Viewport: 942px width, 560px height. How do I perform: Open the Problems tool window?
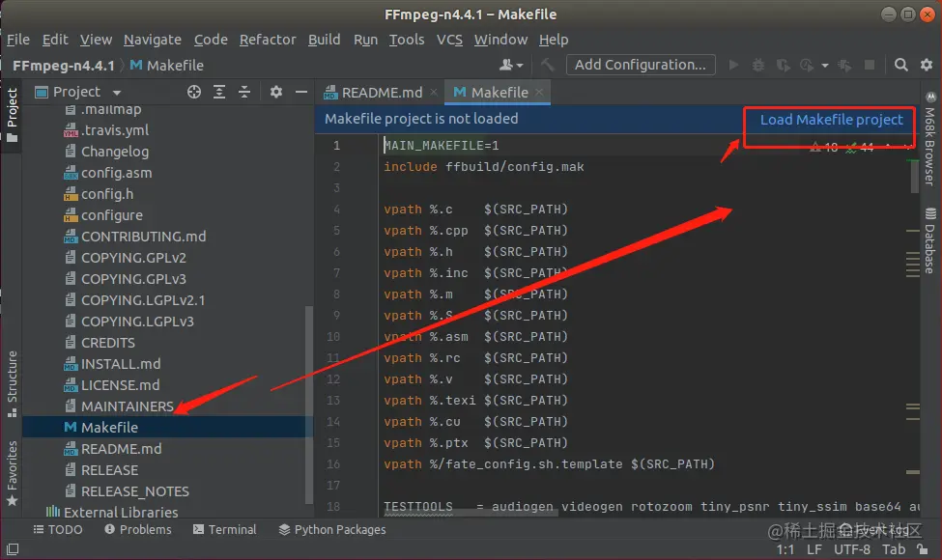click(138, 529)
